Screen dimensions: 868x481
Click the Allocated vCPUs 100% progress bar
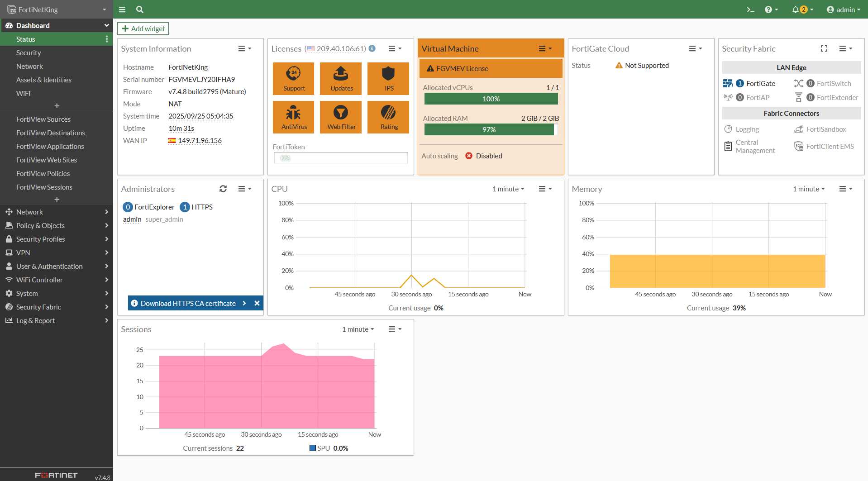tap(491, 99)
